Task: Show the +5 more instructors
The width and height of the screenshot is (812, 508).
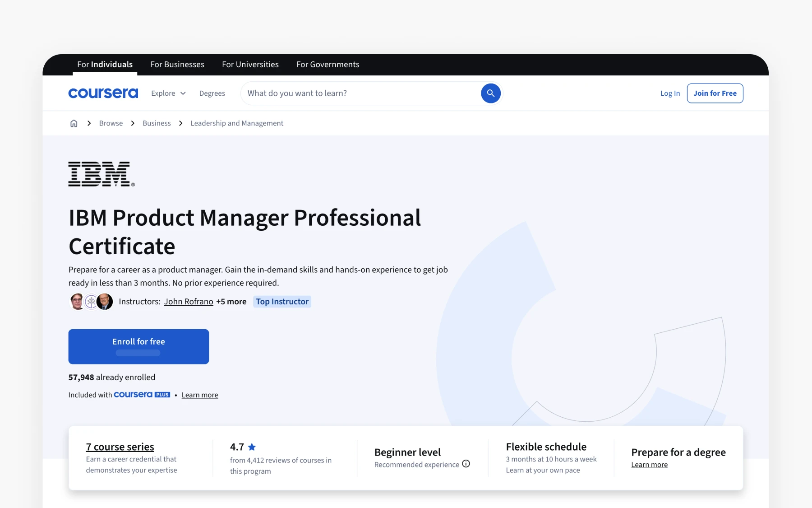Action: click(x=231, y=301)
